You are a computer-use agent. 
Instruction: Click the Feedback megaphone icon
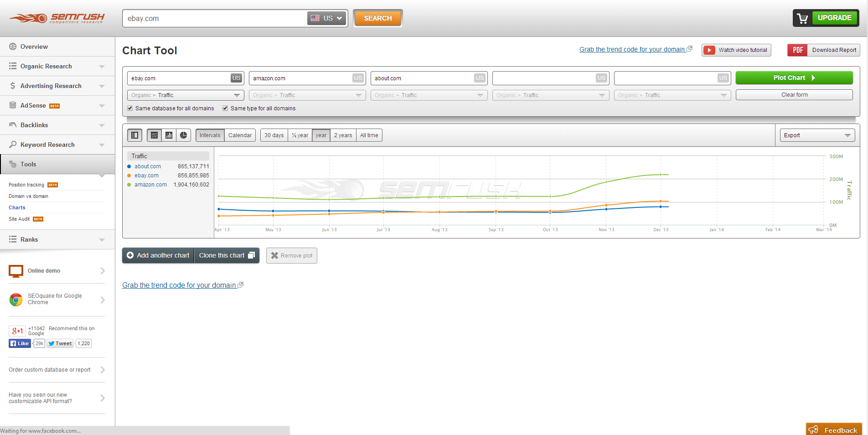pos(813,430)
